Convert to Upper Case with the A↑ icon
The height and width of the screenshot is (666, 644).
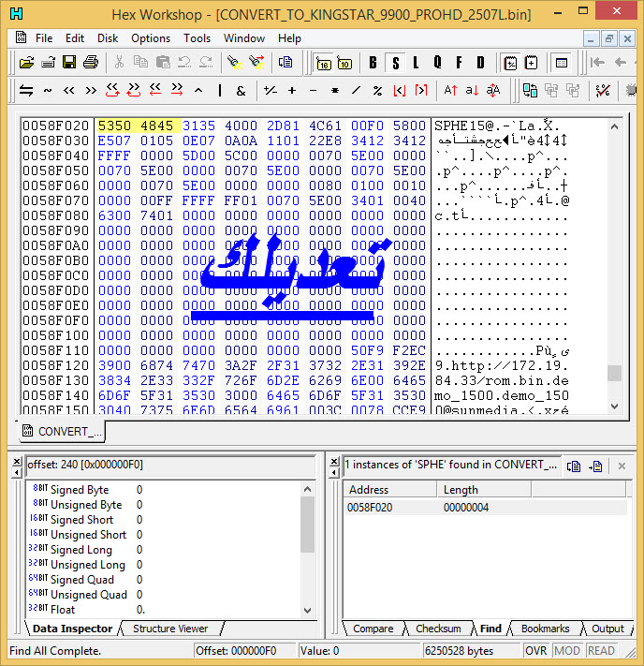(x=450, y=91)
